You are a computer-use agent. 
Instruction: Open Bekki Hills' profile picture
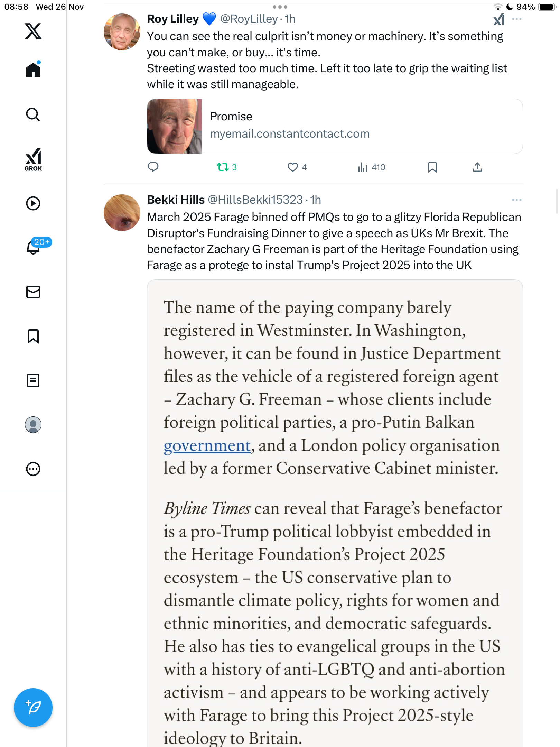coord(122,213)
